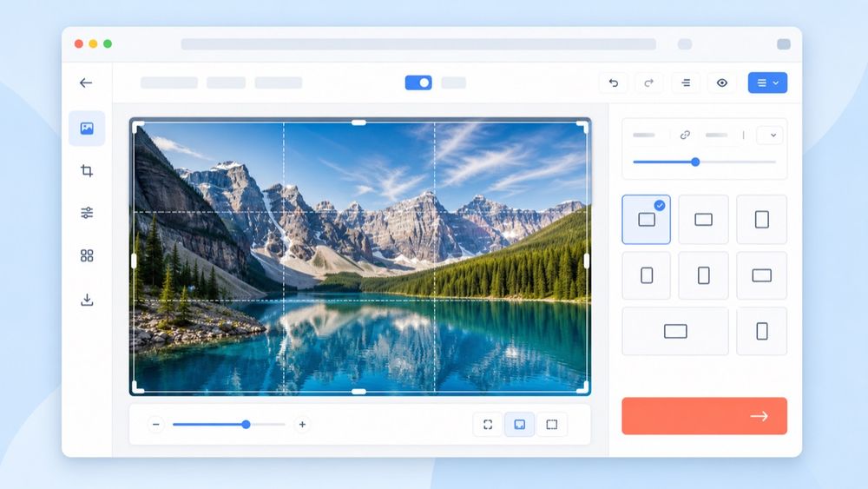
Task: Click the fullscreen corners icon below image
Action: pos(488,425)
